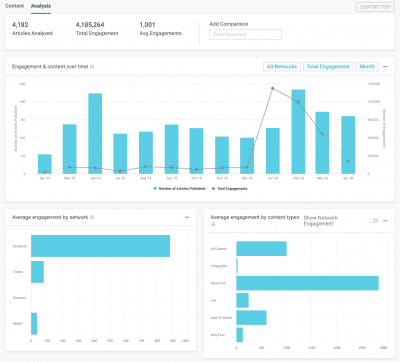This screenshot has width=400, height=362.
Task: Open more options on content types panel
Action: tap(385, 221)
